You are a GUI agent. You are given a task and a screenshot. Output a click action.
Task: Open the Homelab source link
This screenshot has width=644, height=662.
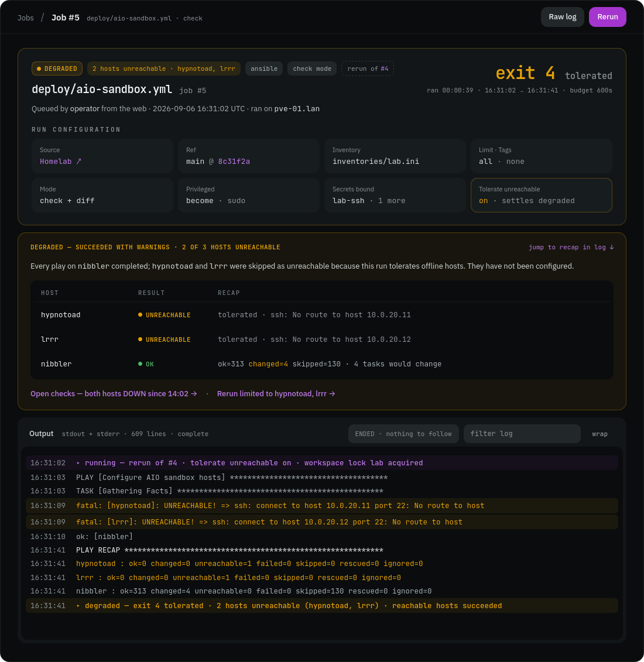pyautogui.click(x=60, y=162)
